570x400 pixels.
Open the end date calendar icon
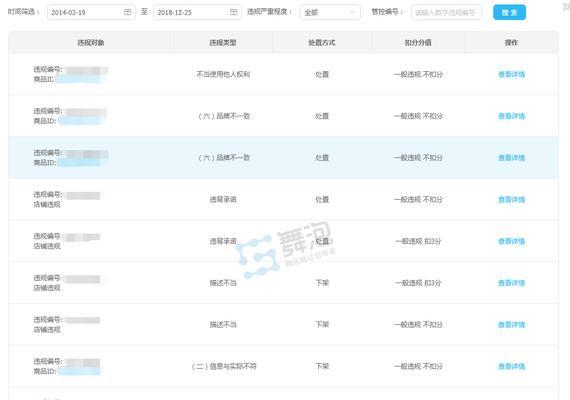(x=233, y=12)
